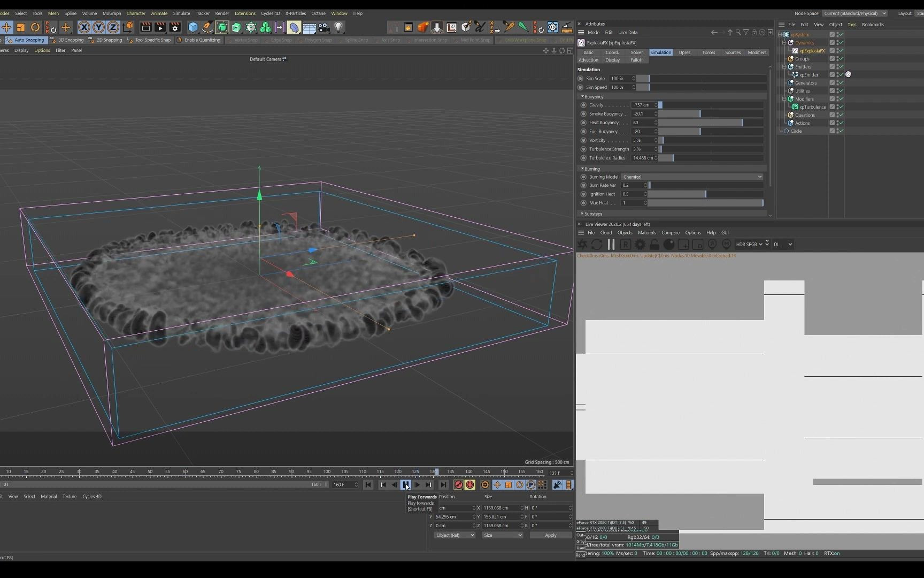Switch to the Solver tab
Image resolution: width=924 pixels, height=578 pixels.
tap(636, 52)
